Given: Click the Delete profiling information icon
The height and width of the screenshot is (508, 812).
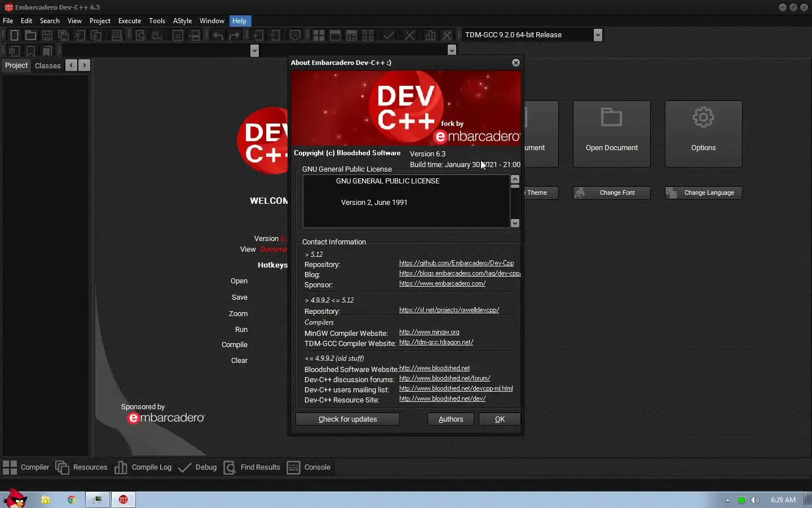Looking at the screenshot, I should 447,35.
